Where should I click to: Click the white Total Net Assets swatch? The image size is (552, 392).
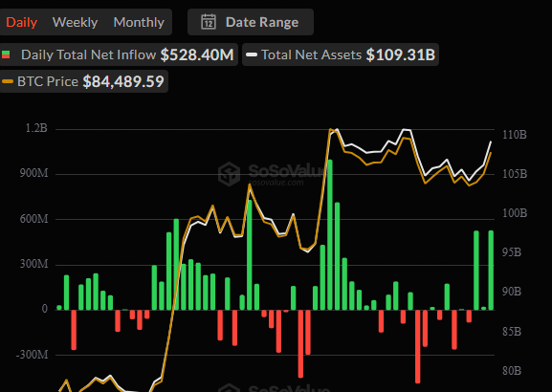point(252,54)
